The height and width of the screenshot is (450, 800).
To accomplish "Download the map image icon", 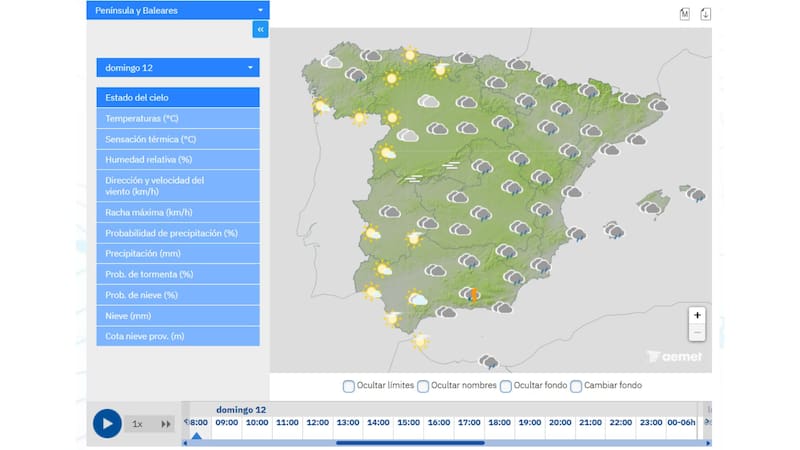I will click(x=705, y=14).
